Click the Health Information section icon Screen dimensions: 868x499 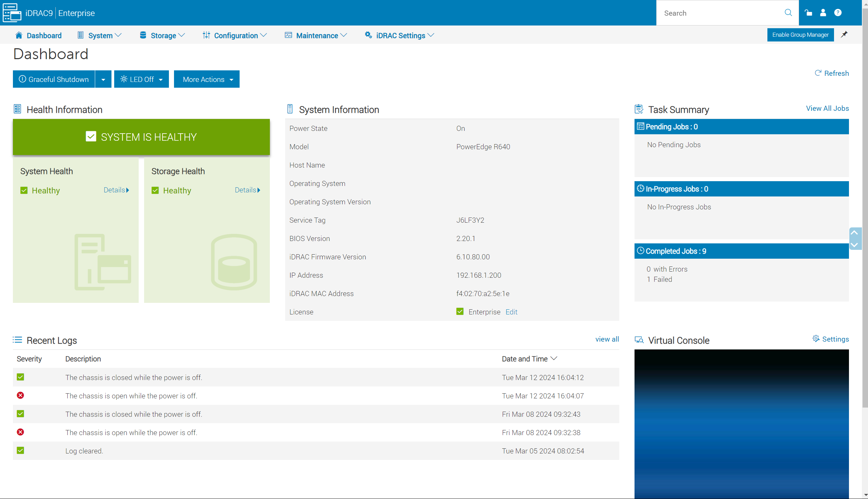pyautogui.click(x=17, y=109)
